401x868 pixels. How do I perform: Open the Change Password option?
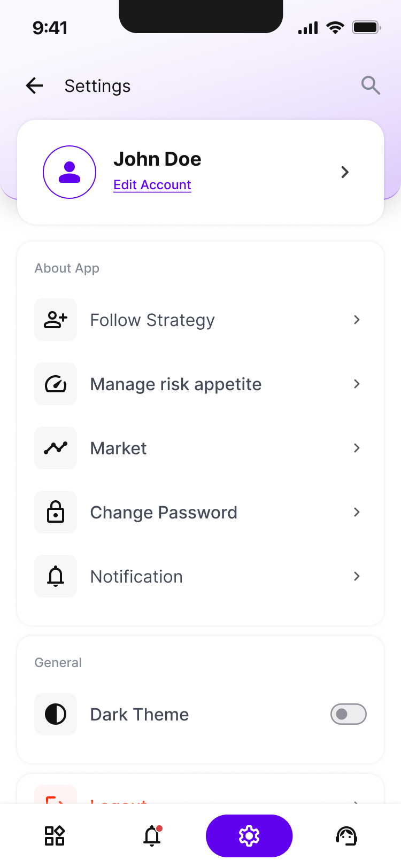point(200,512)
